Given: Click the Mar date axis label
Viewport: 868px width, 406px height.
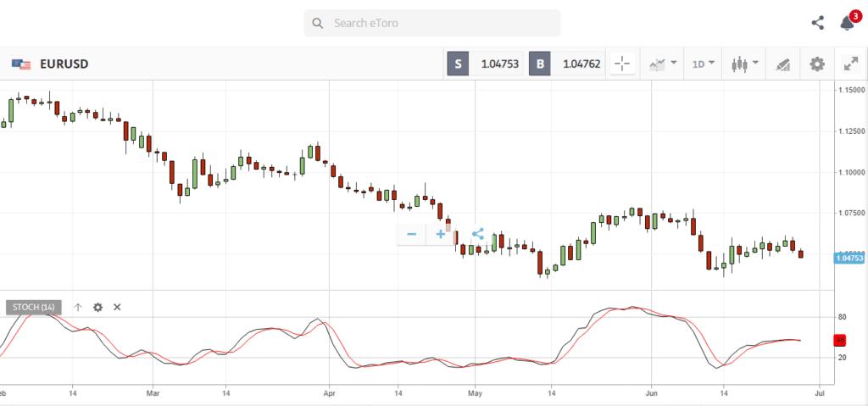Looking at the screenshot, I should [x=153, y=394].
